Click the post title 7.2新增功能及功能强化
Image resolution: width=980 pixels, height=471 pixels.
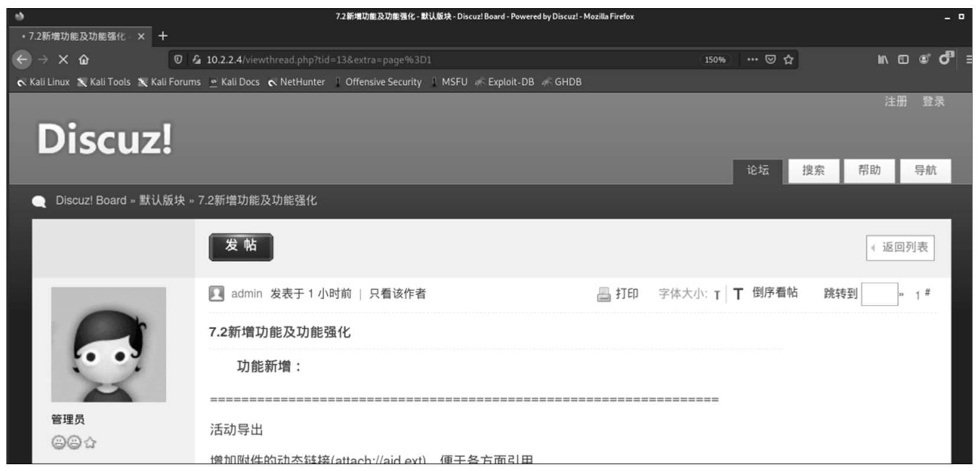click(x=279, y=332)
